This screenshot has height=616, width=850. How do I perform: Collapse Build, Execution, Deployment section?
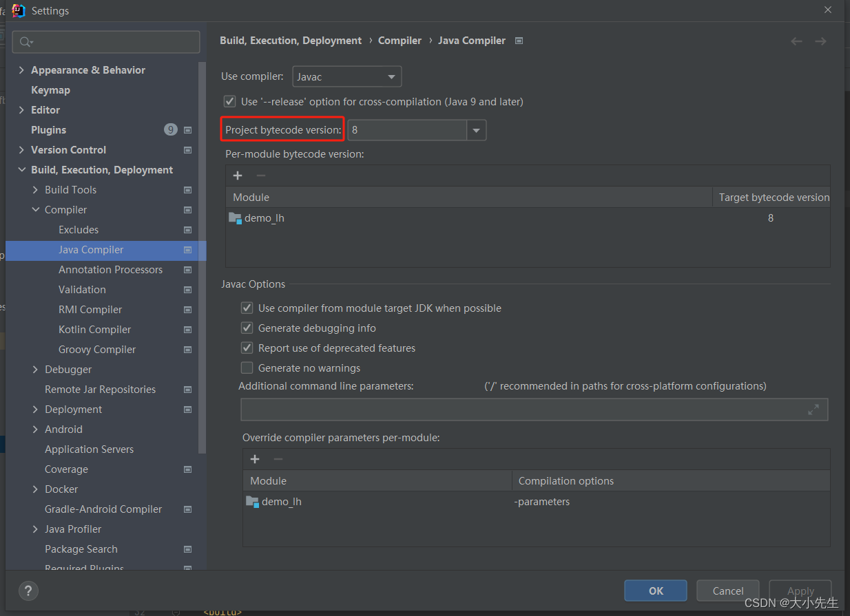click(21, 170)
